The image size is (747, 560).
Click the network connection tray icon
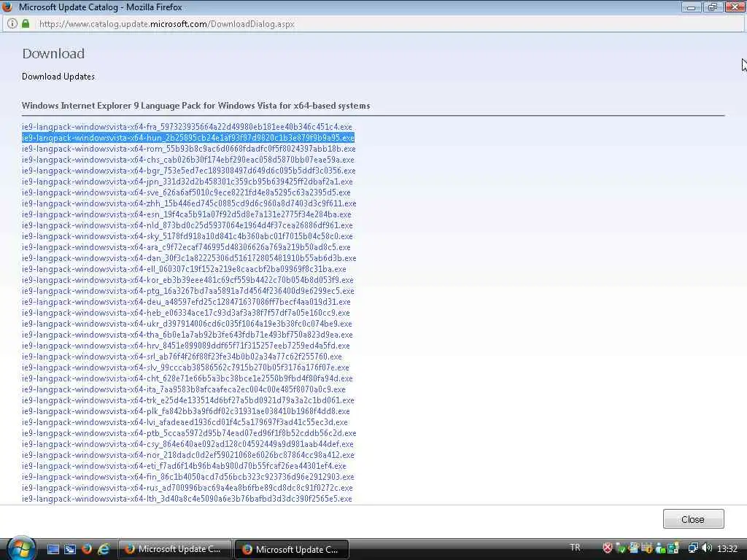[x=693, y=548]
